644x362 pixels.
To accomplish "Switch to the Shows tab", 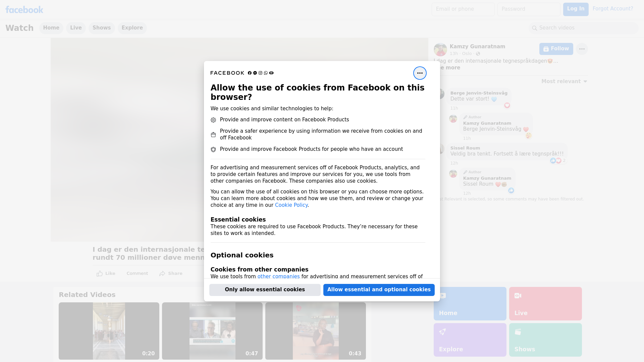I will (x=102, y=28).
